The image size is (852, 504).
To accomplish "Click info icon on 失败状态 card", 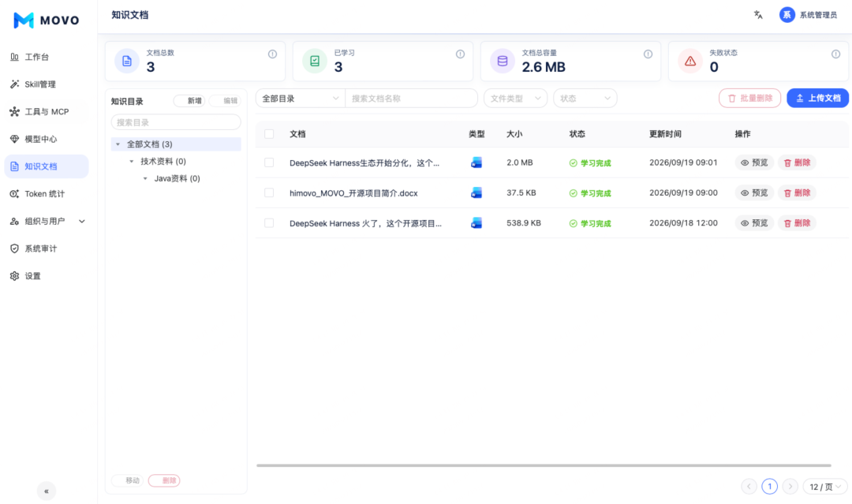I will click(835, 54).
